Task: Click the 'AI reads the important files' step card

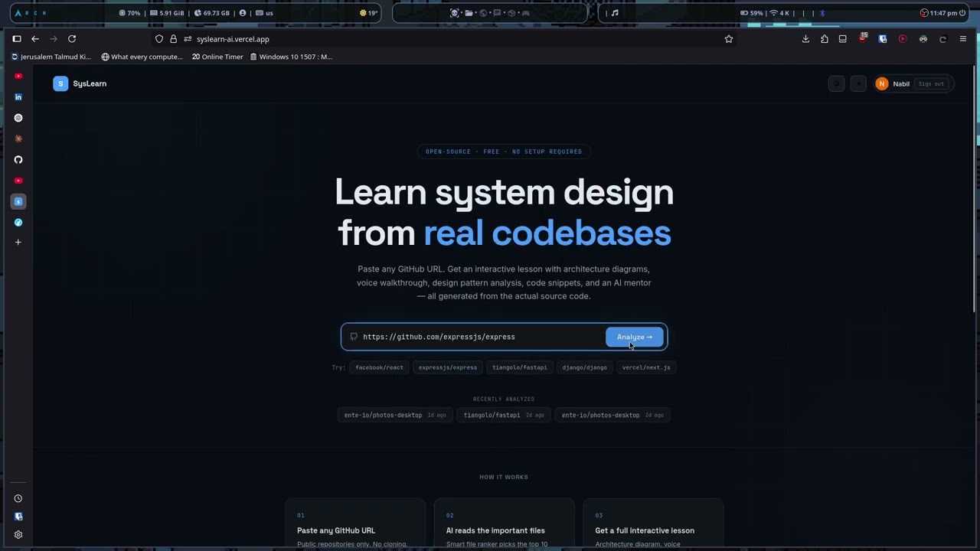Action: point(504,524)
